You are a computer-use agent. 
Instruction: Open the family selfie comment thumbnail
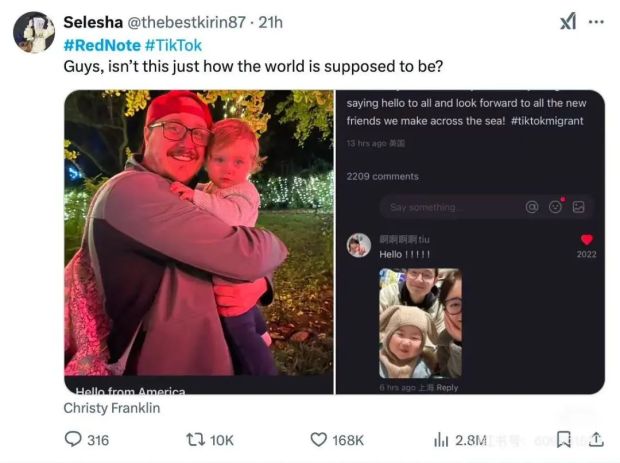coord(420,322)
